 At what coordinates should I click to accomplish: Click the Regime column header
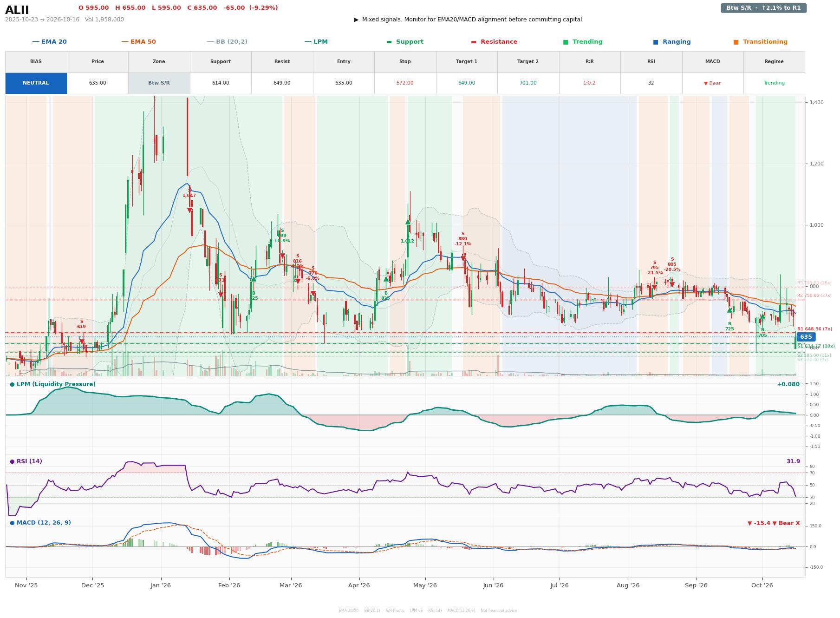click(774, 62)
